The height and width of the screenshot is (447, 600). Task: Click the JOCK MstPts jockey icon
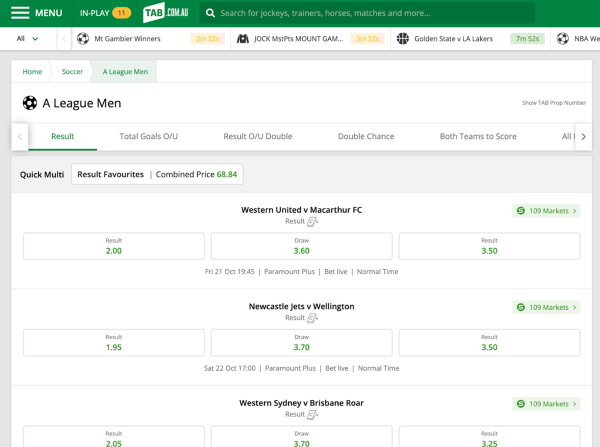tap(243, 39)
